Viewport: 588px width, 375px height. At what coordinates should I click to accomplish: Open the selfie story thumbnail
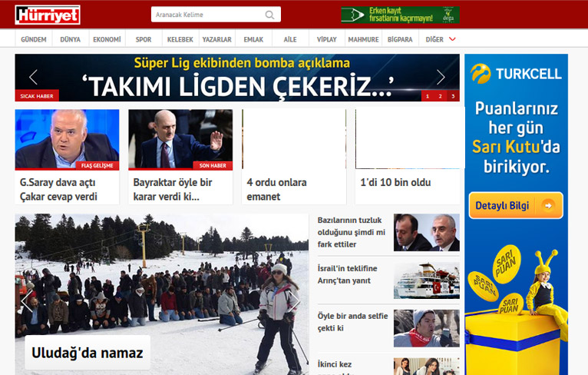426,328
